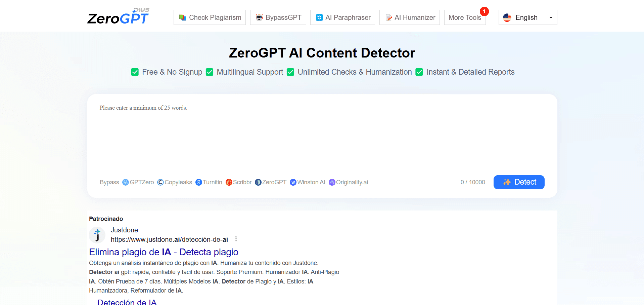Open the AI Humanizer menu item

(x=409, y=17)
